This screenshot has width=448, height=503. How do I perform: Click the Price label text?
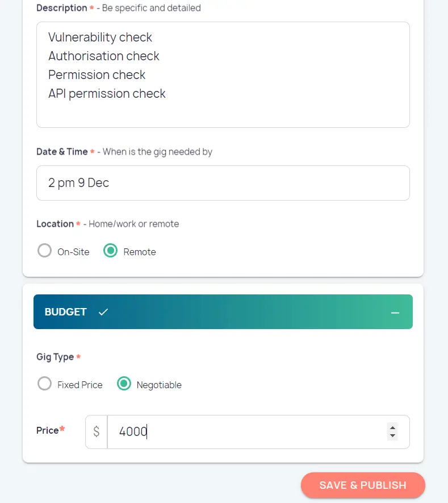click(48, 431)
